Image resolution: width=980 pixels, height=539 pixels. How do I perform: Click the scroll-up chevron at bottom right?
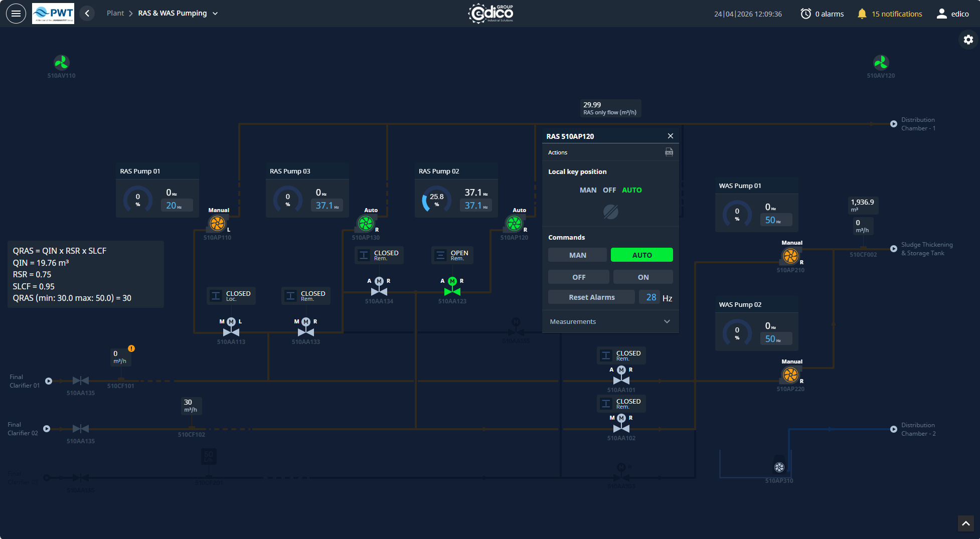pyautogui.click(x=965, y=523)
